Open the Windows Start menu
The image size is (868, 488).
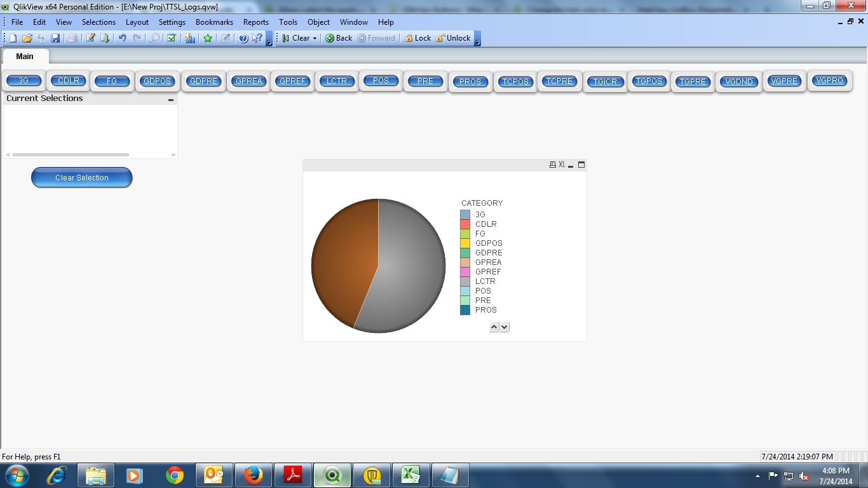(17, 475)
